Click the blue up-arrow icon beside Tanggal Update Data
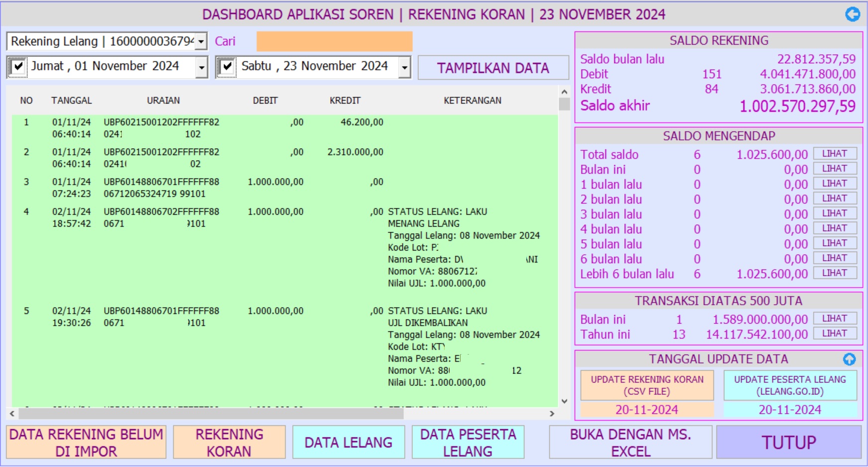 point(849,359)
